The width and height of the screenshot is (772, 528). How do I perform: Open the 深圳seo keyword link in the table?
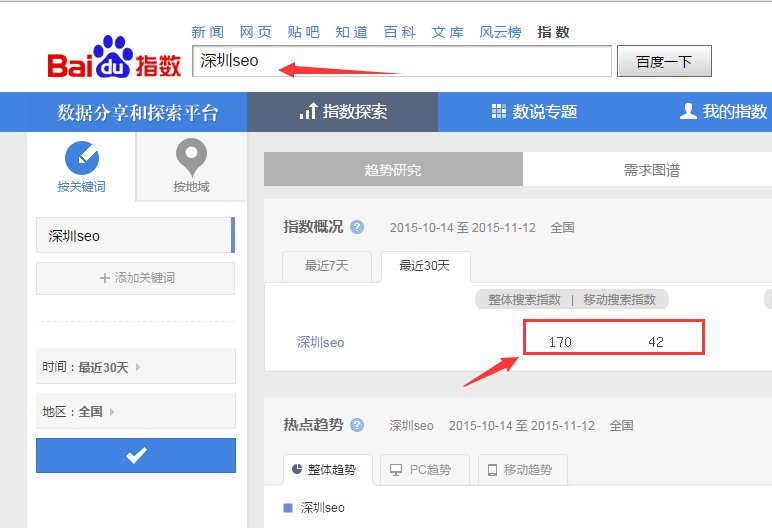click(321, 342)
